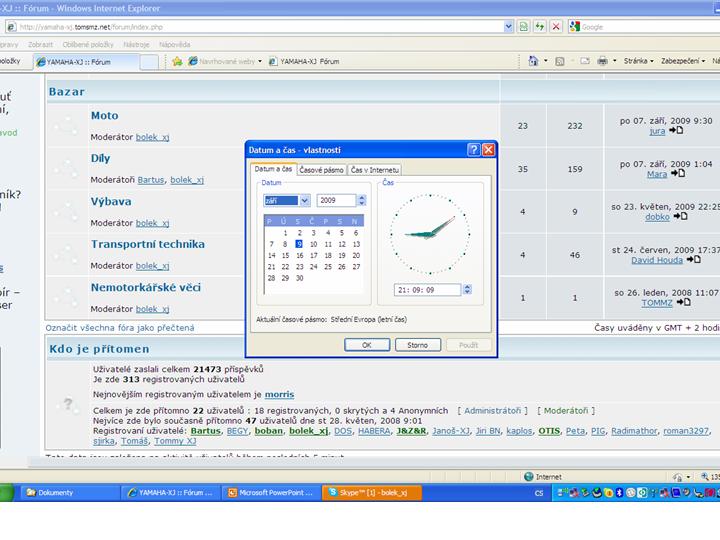Screen dimensions: 720x540
Task: Open the Stránka command bar menu
Action: (x=637, y=61)
